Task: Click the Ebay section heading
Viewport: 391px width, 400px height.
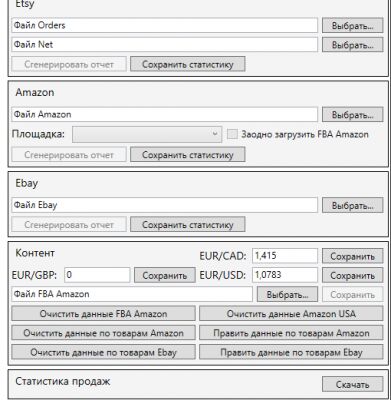Action: 27,183
